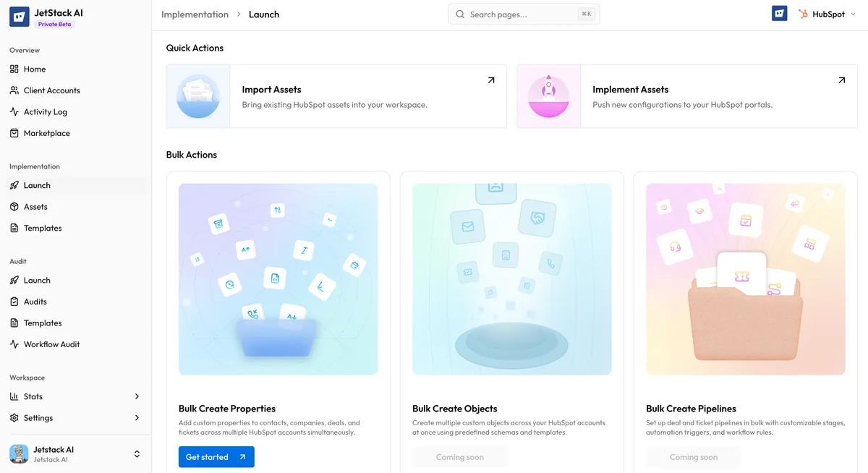The width and height of the screenshot is (868, 473).
Task: Expand the HubSpot portal dropdown
Action: tap(854, 14)
